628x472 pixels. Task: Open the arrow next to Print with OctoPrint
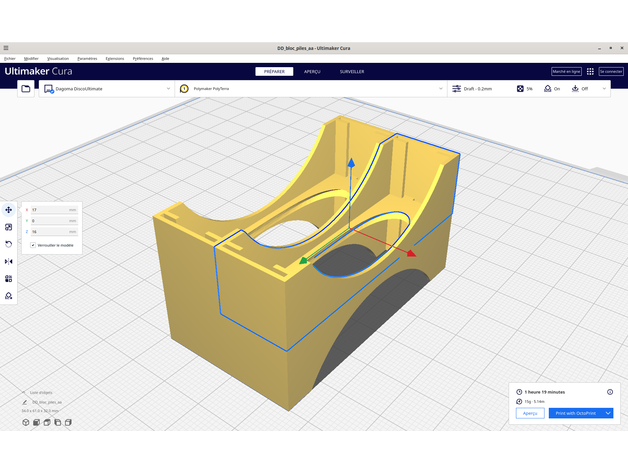pos(608,413)
